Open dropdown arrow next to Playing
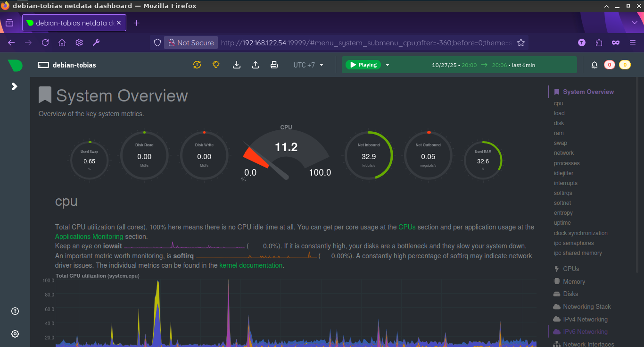 pyautogui.click(x=388, y=65)
